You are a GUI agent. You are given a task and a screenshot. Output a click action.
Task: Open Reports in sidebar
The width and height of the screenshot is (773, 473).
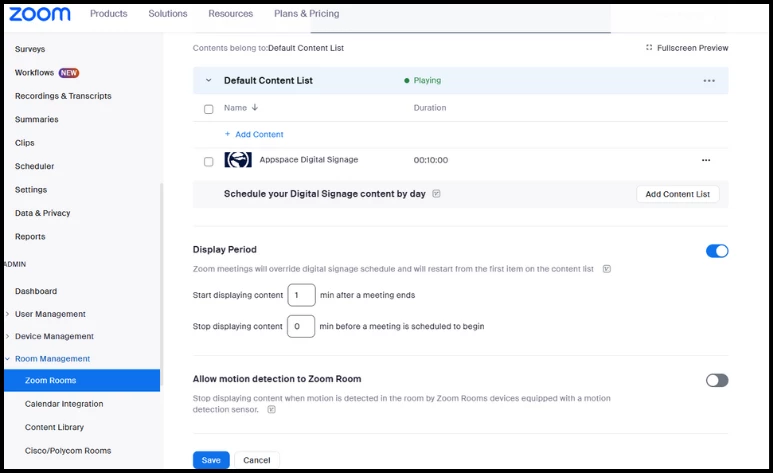30,236
